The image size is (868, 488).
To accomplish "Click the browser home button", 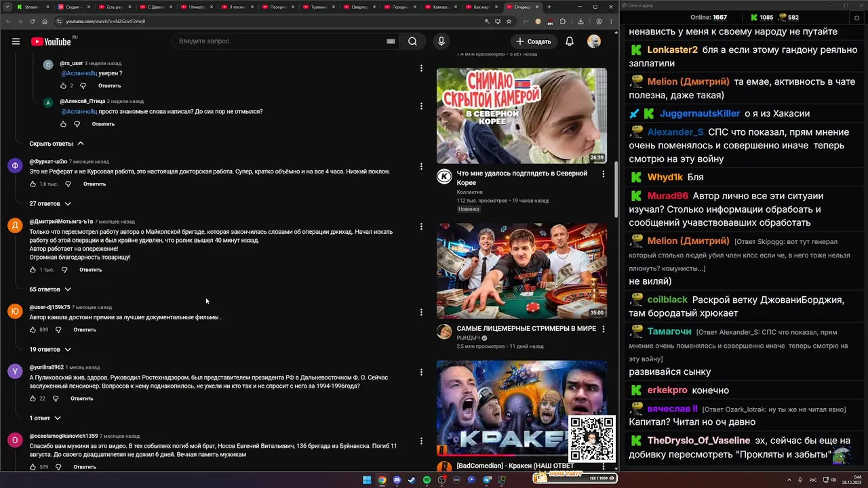I will [x=45, y=21].
